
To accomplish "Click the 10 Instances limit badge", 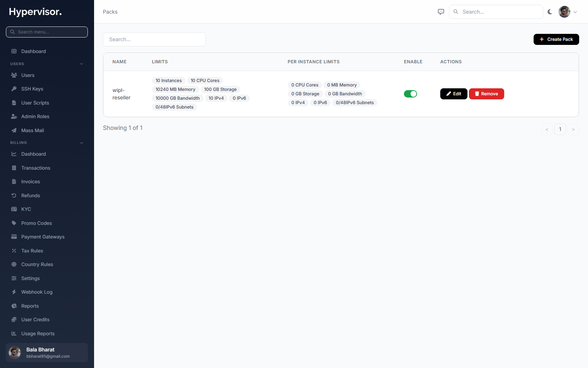I will 169,81.
